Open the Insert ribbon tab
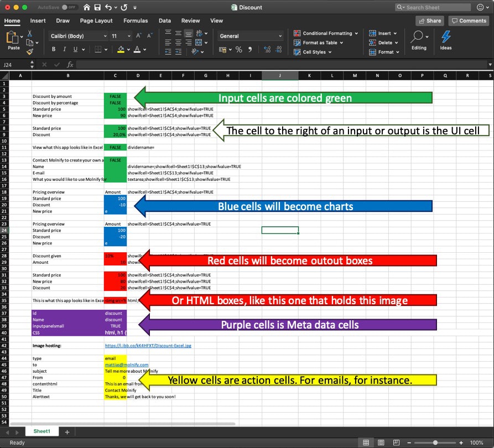The image size is (494, 448). [38, 21]
